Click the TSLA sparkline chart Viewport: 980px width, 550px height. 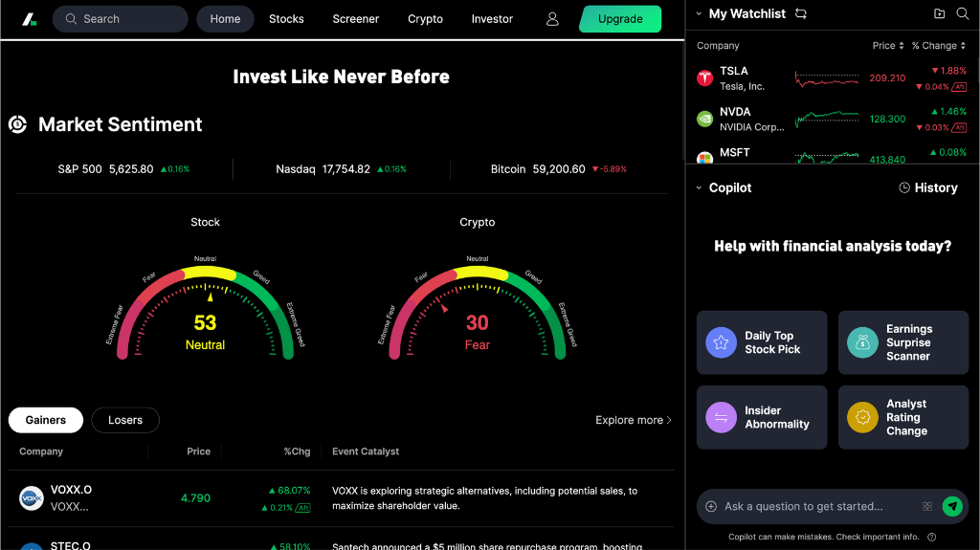point(827,78)
